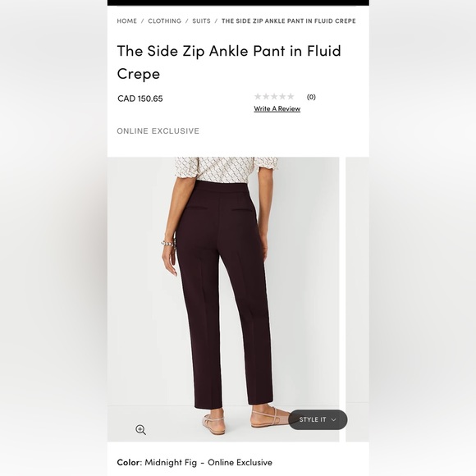Navigate to CLOTHING breadcrumb

tap(164, 21)
